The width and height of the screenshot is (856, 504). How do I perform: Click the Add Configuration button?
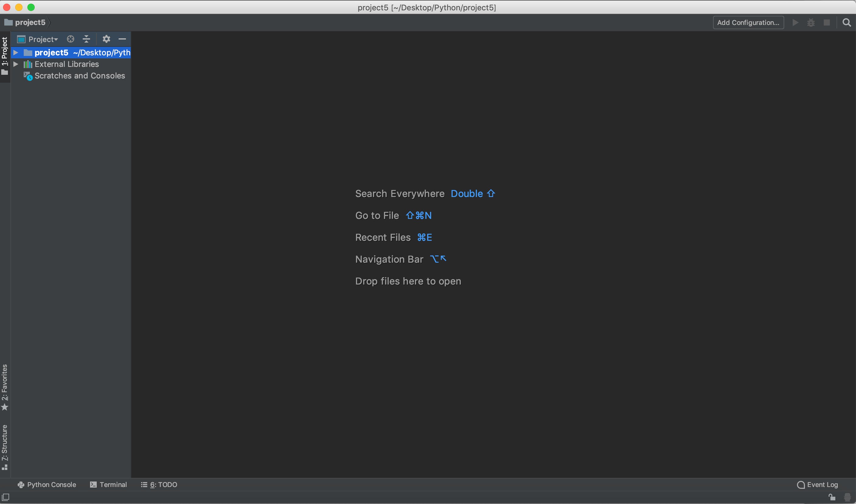point(748,23)
